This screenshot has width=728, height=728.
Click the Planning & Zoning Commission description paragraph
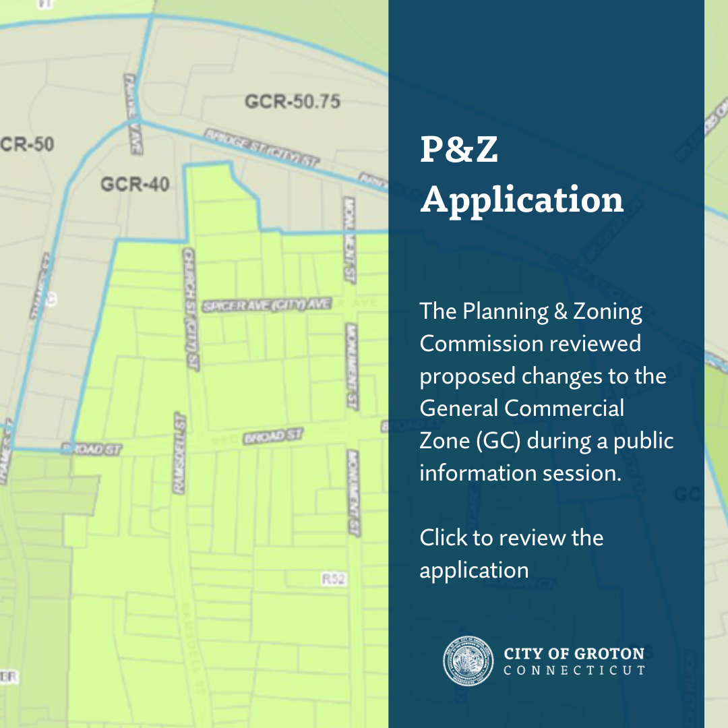[546, 392]
